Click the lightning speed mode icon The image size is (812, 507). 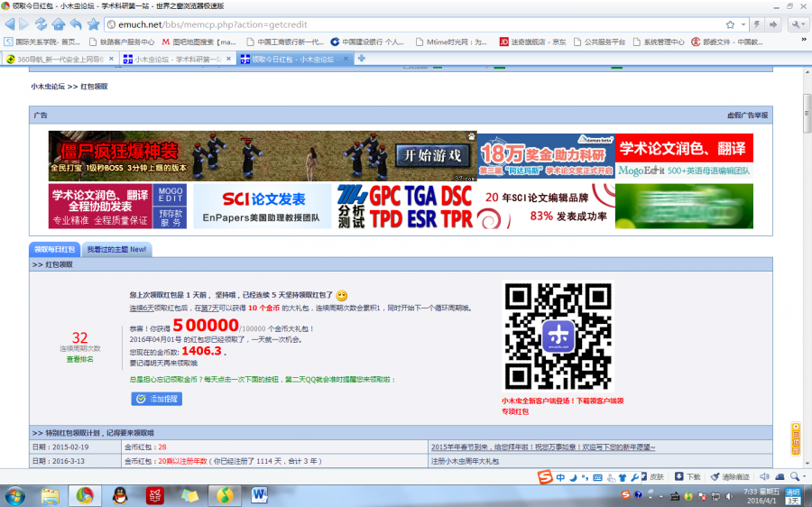pos(758,24)
